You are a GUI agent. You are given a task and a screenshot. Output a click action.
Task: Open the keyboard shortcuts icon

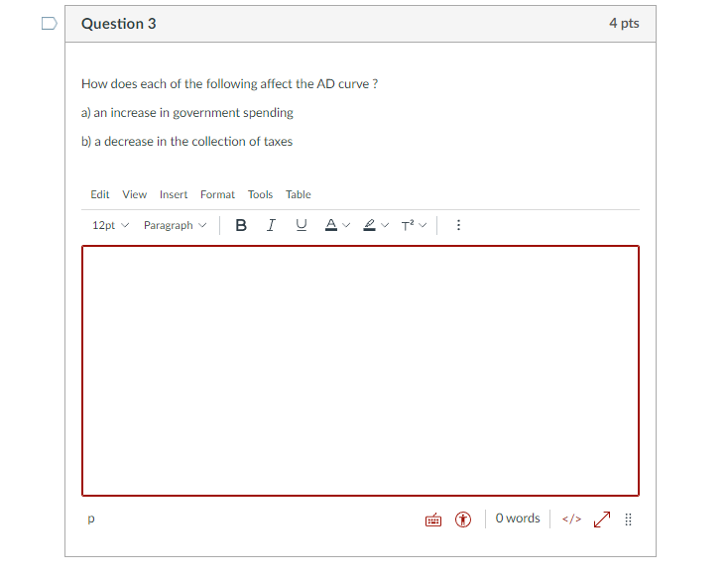(433, 519)
